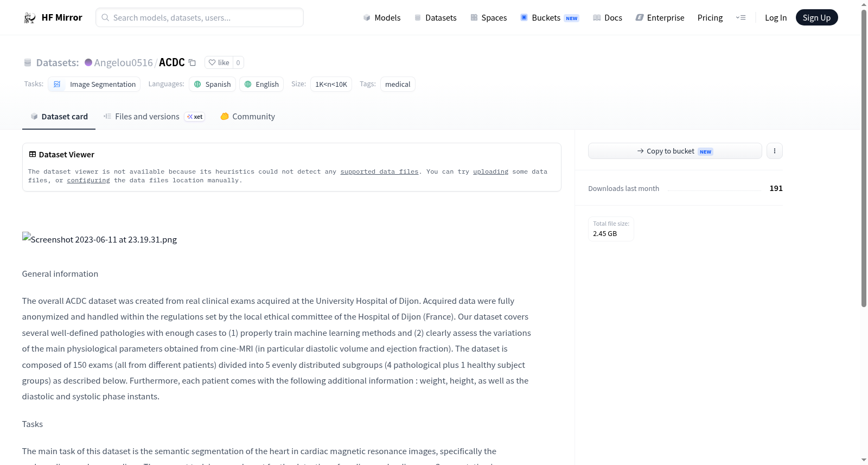Click the English language tag

pos(261,84)
